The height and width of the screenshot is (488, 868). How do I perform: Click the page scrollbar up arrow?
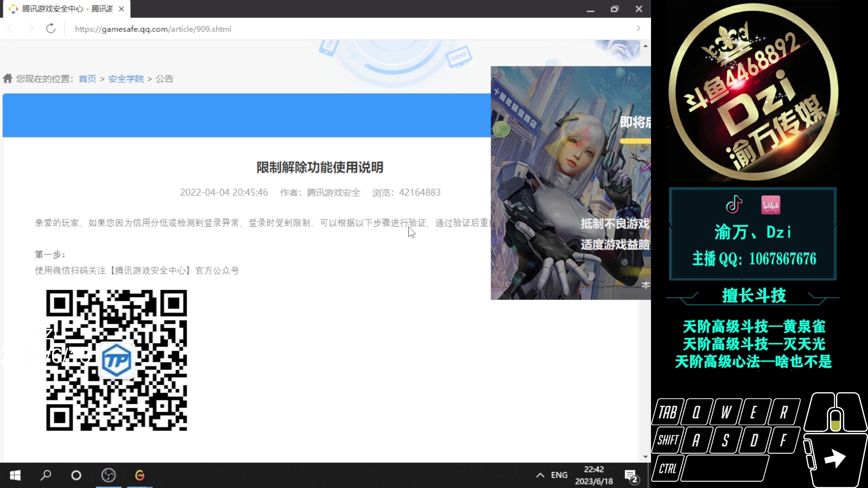click(646, 46)
